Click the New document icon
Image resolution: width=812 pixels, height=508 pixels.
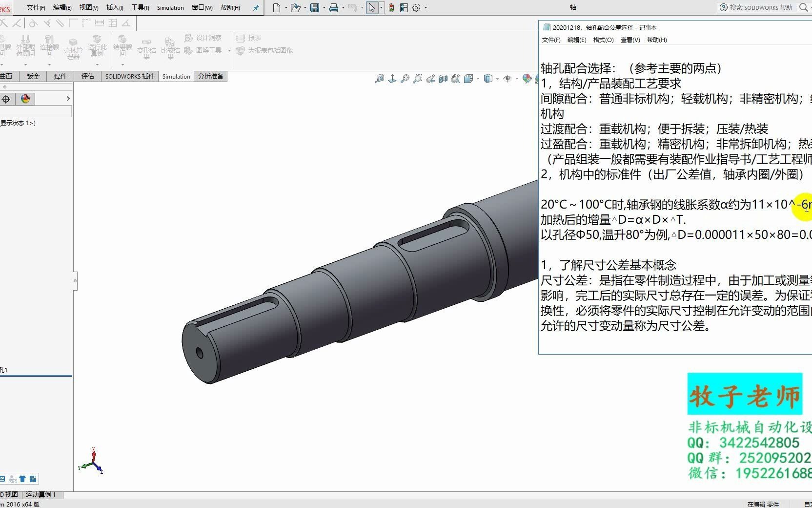point(277,8)
